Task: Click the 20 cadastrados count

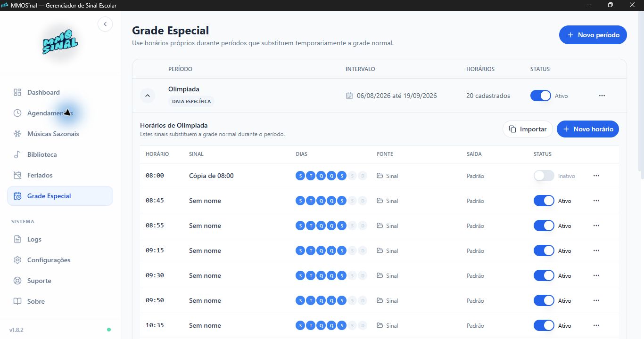Action: pyautogui.click(x=488, y=96)
